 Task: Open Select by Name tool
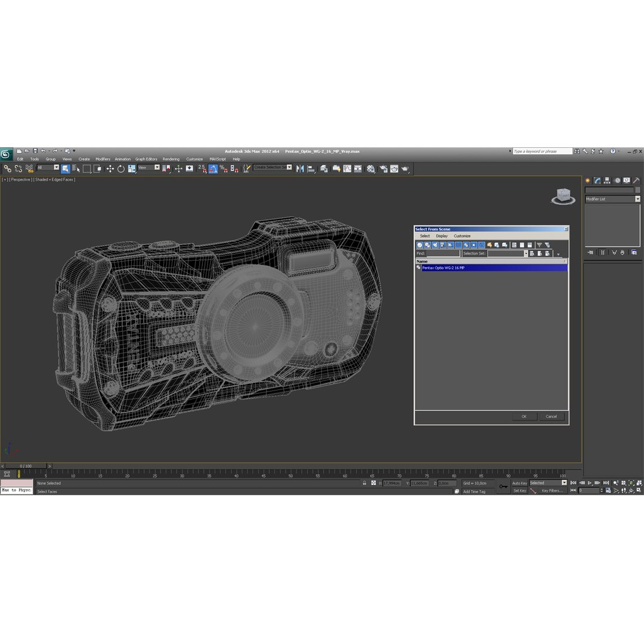click(x=76, y=168)
